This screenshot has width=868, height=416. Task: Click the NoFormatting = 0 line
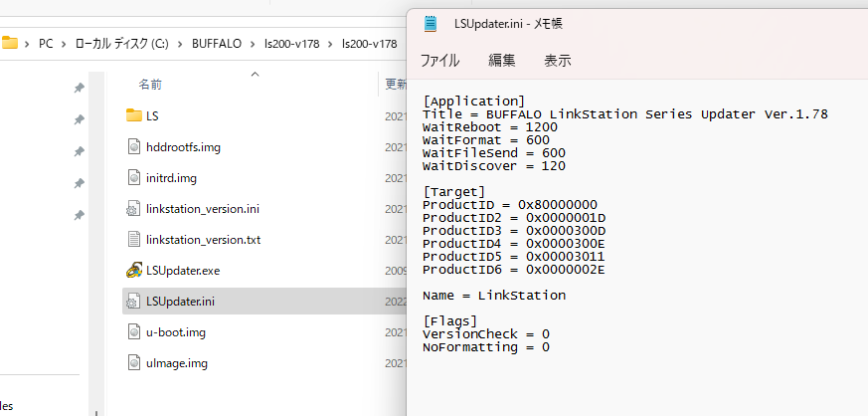[x=486, y=347]
